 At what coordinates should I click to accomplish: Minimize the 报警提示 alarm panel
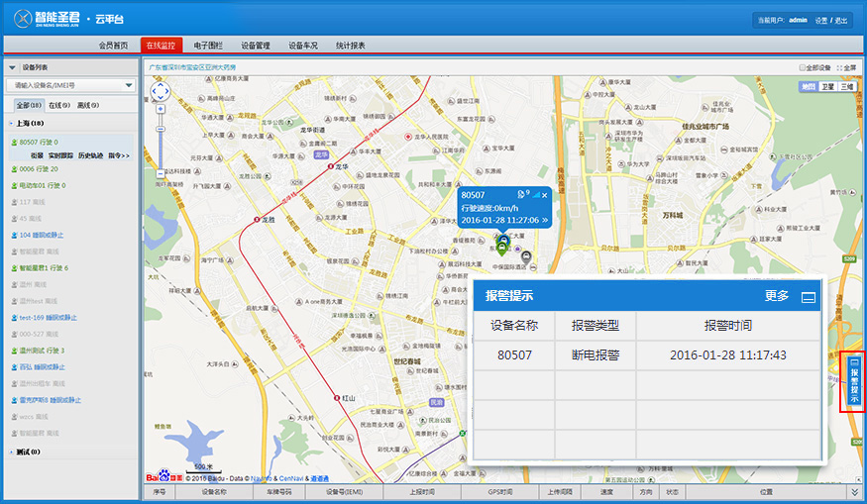[808, 296]
